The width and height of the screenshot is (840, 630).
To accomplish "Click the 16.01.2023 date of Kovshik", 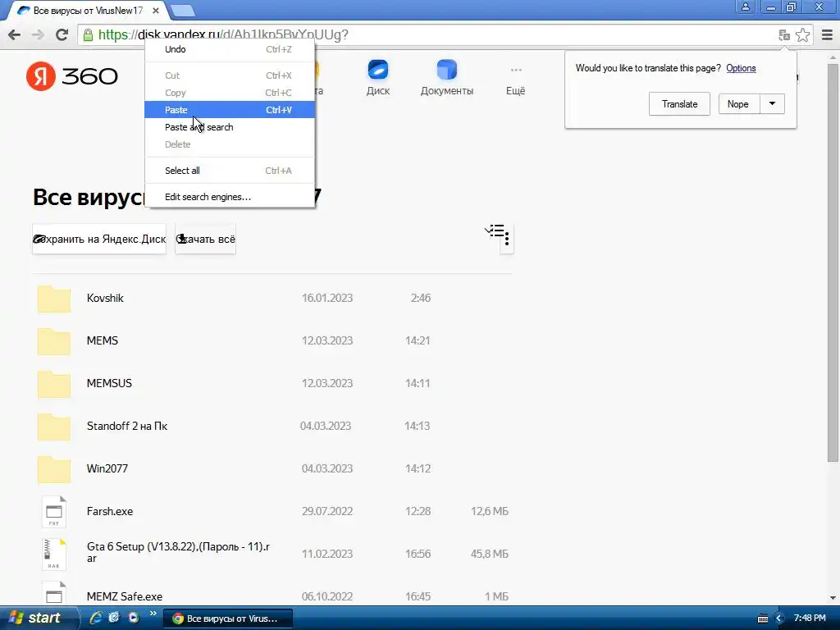I will (x=327, y=299).
